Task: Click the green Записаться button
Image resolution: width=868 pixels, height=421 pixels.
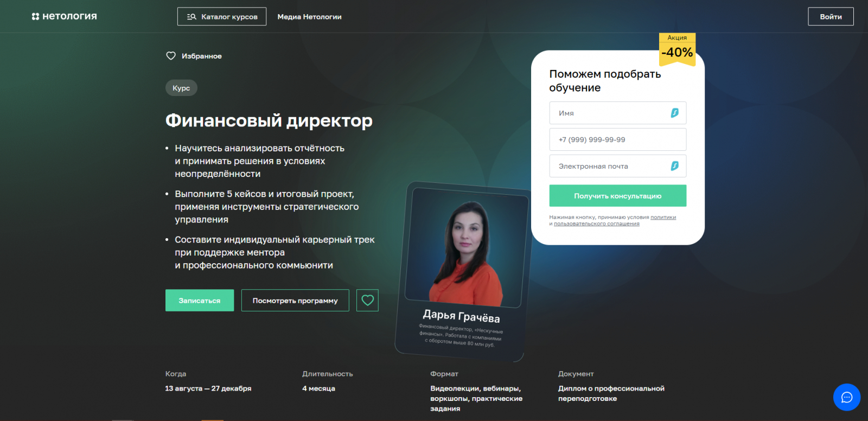Action: [x=200, y=300]
